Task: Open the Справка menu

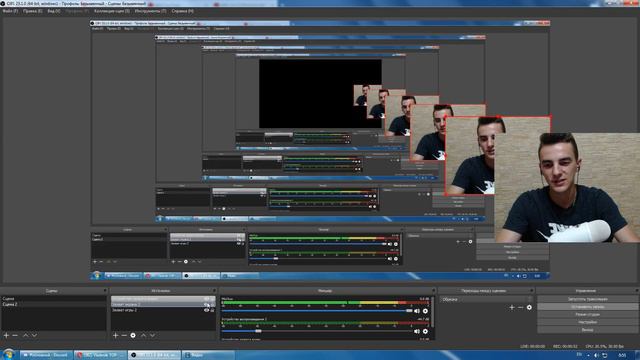Action: pyautogui.click(x=182, y=11)
